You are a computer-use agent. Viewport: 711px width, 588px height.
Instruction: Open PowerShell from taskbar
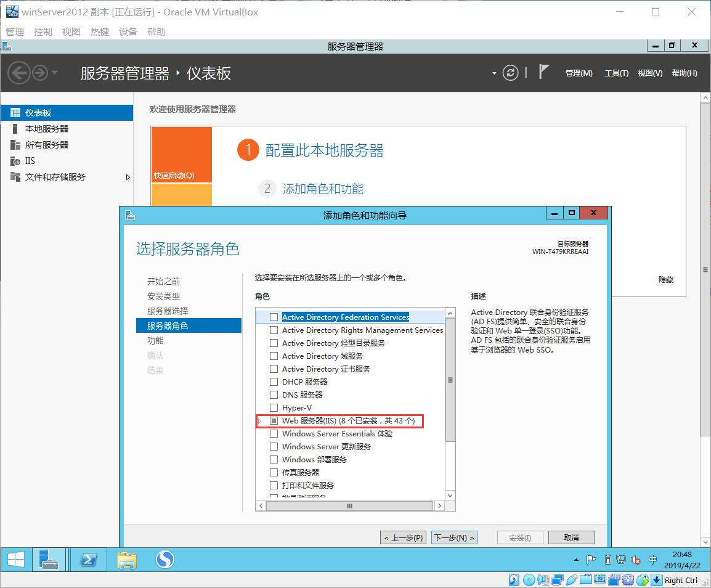(89, 560)
